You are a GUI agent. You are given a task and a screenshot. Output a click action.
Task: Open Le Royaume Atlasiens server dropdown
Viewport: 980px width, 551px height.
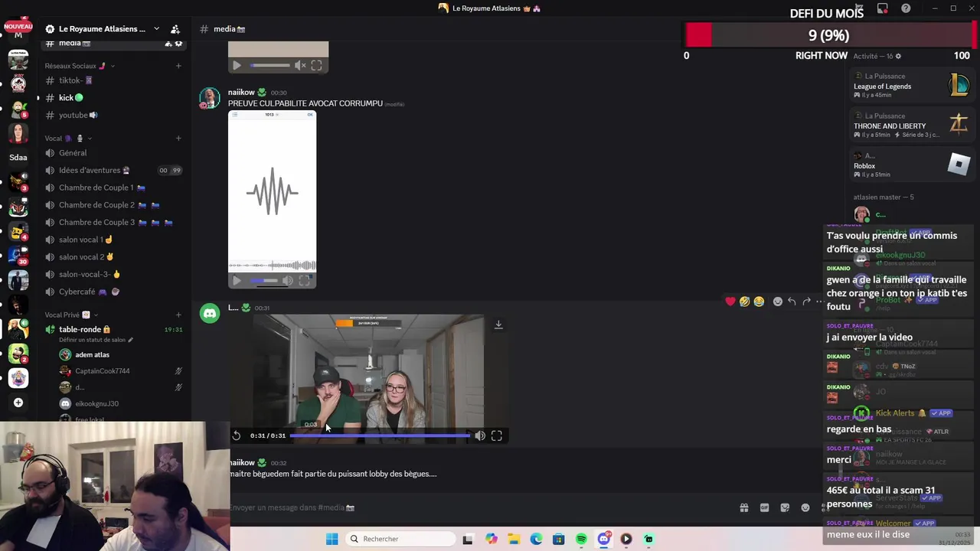[156, 29]
